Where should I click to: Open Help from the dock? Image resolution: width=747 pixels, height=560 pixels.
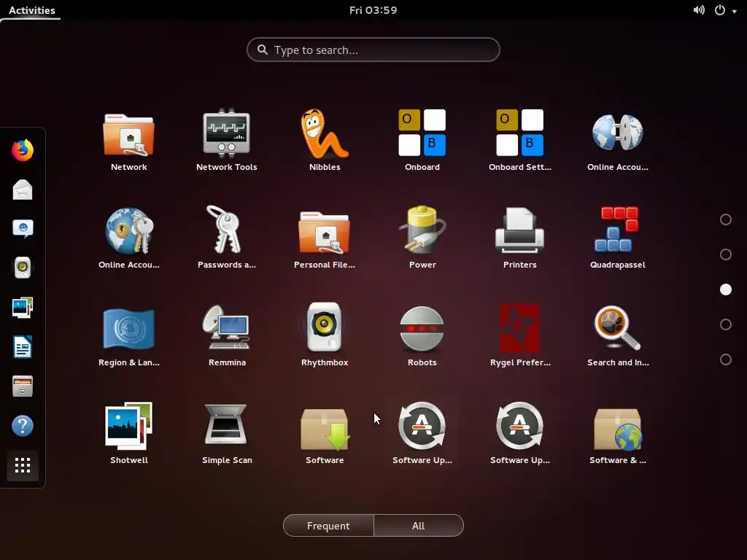pyautogui.click(x=23, y=426)
